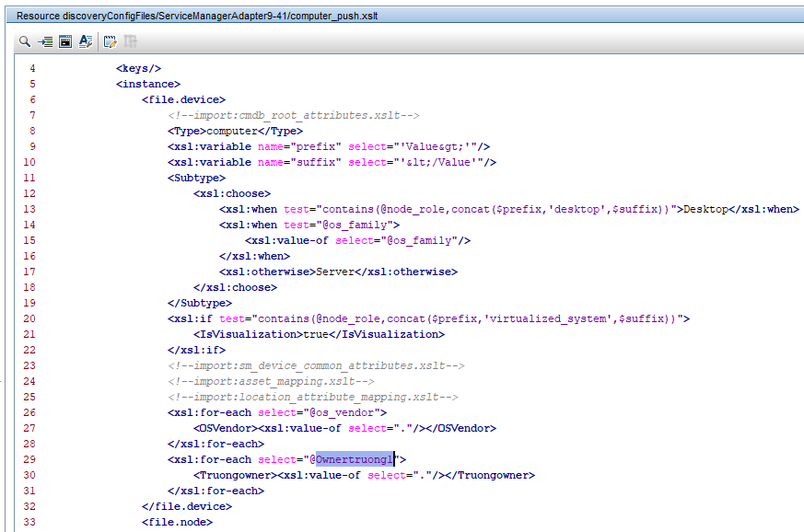This screenshot has width=804, height=532.
Task: Click the notepad edit icon
Action: [110, 41]
